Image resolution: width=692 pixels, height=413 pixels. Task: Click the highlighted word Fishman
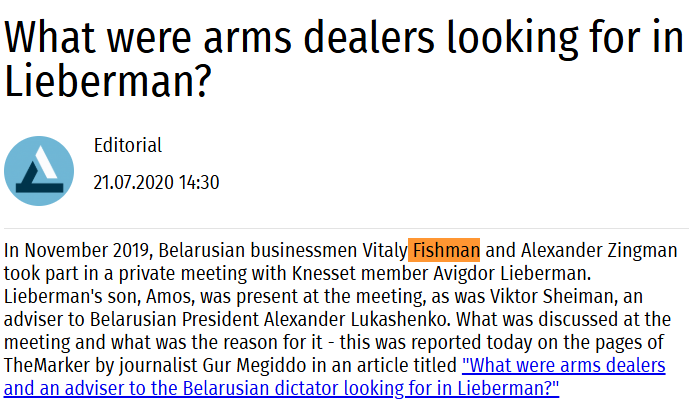click(x=444, y=250)
